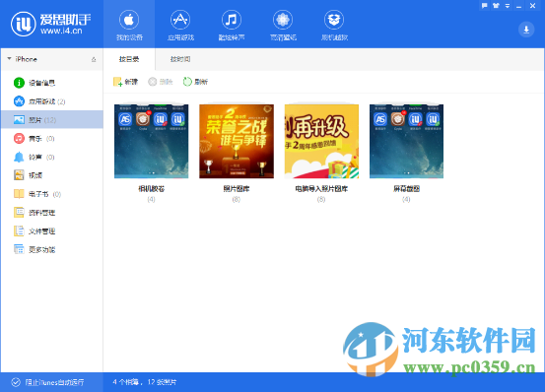
Task: Open the 电脑导入照片图库 imported album thumbnail
Action: coord(321,141)
